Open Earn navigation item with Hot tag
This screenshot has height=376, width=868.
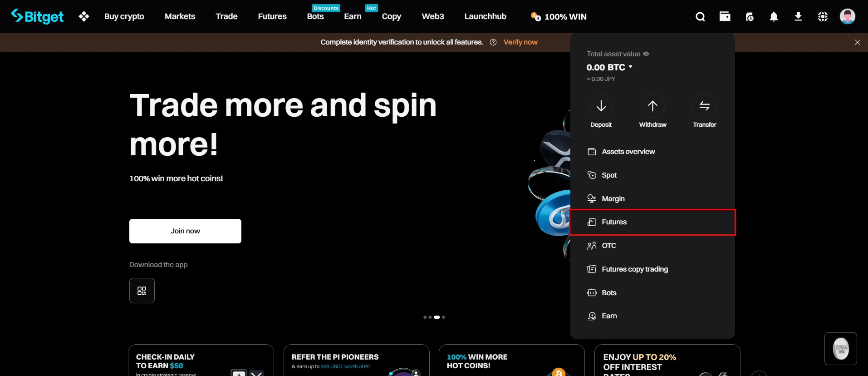coord(353,16)
